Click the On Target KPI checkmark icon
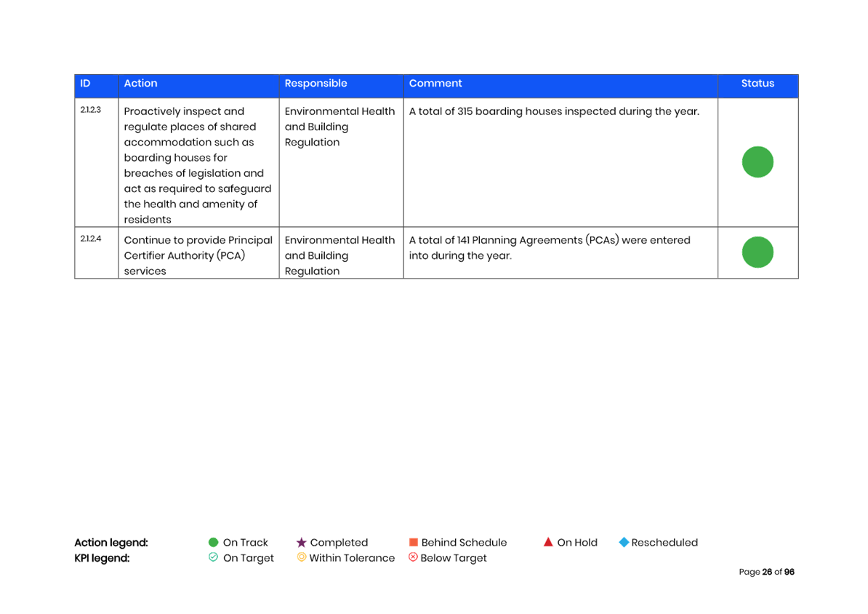This screenshot has height=614, width=868. tap(213, 557)
